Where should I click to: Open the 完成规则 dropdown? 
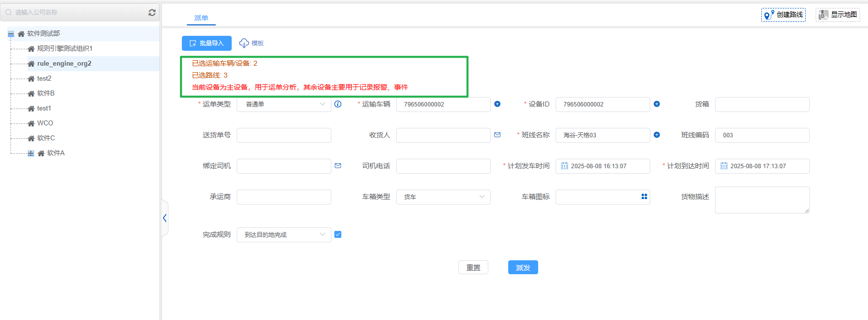click(x=284, y=235)
